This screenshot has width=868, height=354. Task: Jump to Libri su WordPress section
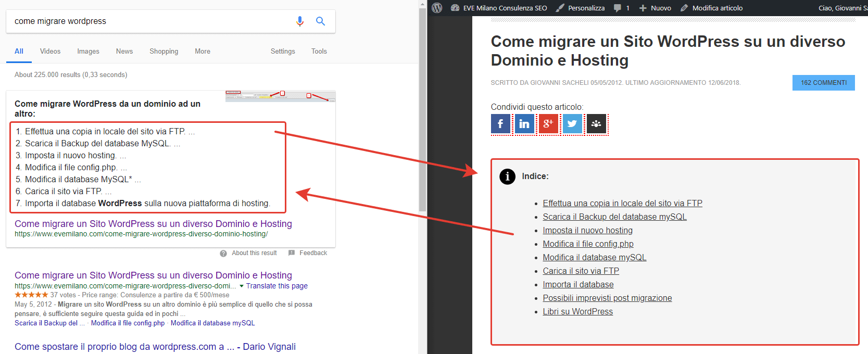[x=578, y=312]
